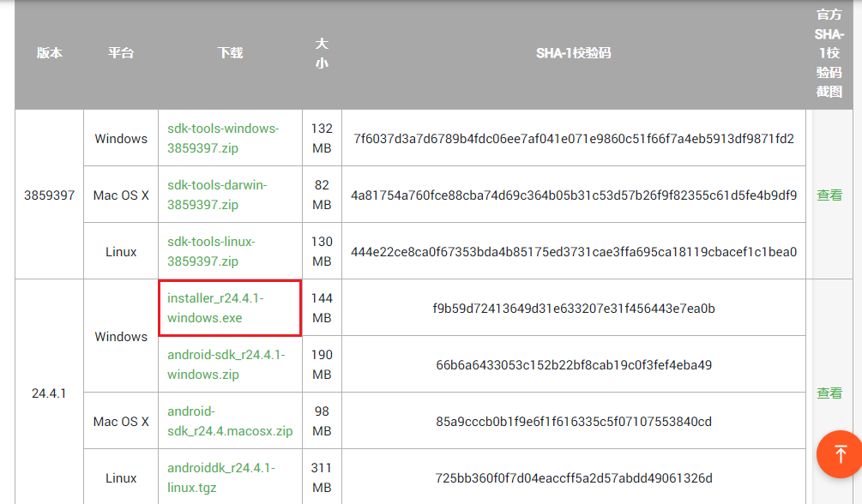
Task: Select the 24.4.1 version cell
Action: 49,393
